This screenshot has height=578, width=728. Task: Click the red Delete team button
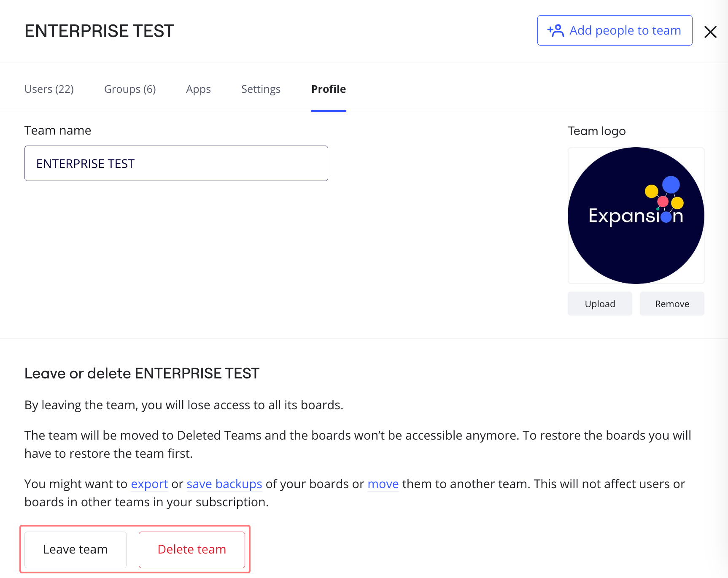192,549
